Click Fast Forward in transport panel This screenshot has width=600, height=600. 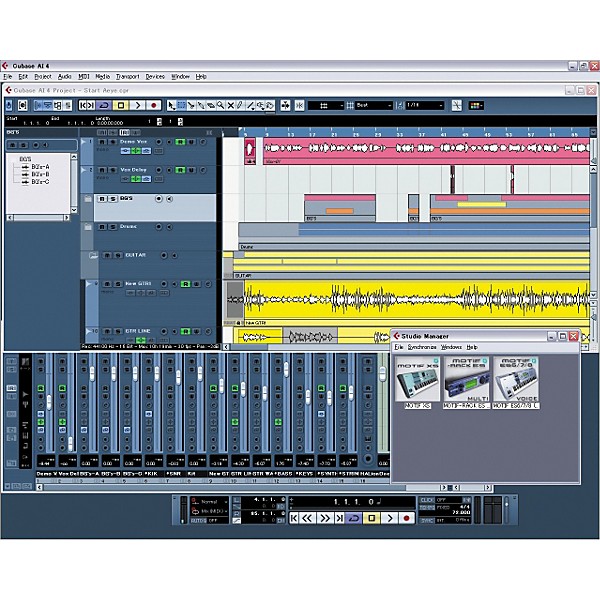tap(324, 518)
